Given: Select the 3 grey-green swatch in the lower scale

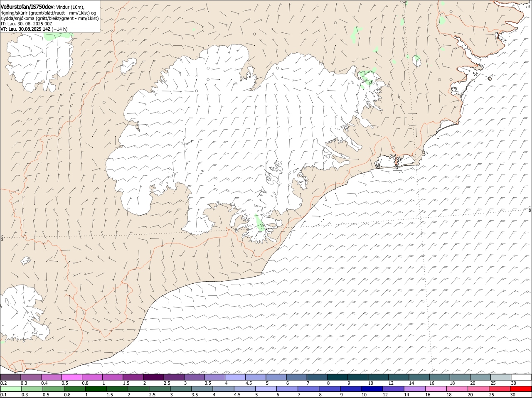Looking at the screenshot, I should pyautogui.click(x=180, y=389).
